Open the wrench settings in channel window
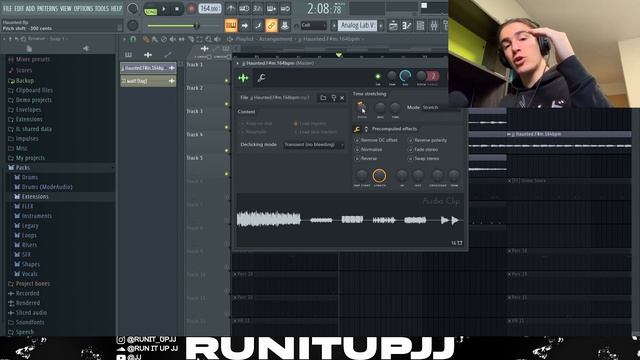The height and width of the screenshot is (360, 640). click(261, 78)
